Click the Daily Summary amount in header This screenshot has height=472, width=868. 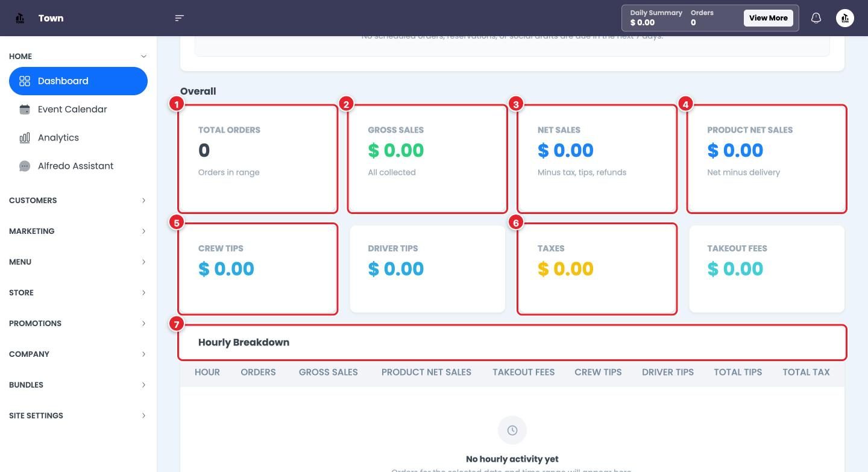click(x=643, y=23)
